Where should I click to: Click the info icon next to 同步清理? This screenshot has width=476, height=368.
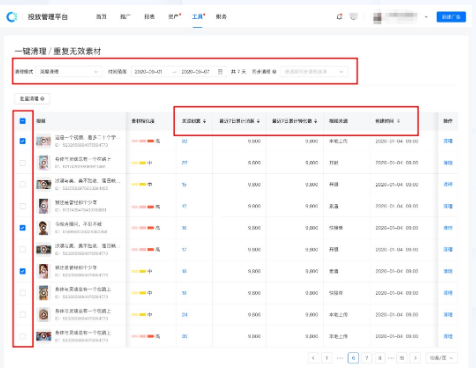coord(274,72)
